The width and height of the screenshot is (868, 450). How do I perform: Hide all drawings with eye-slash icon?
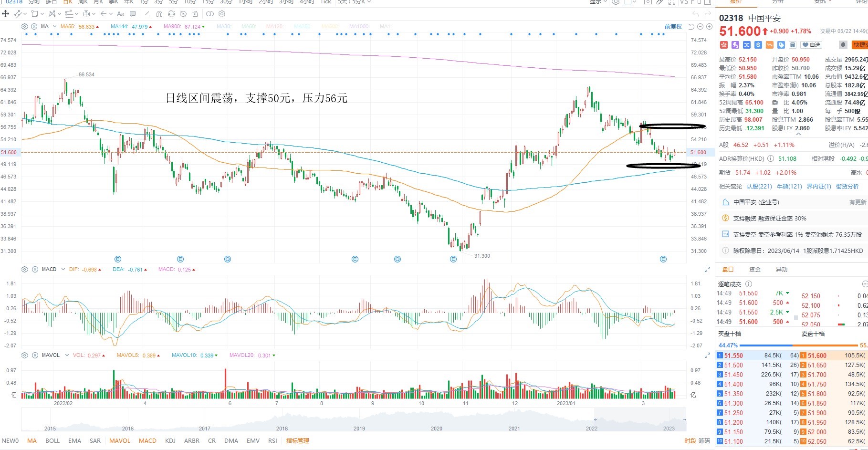(183, 14)
